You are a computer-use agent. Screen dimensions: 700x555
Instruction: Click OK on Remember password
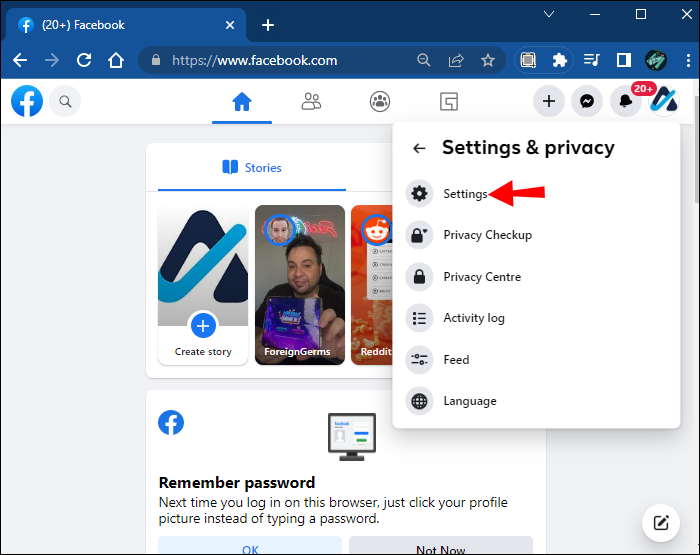tap(250, 546)
